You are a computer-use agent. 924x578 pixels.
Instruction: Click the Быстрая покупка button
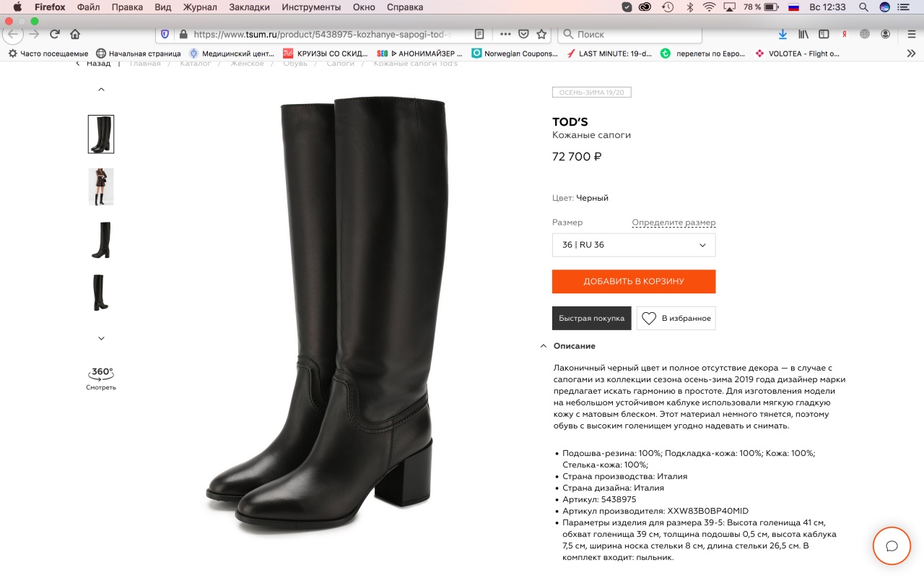point(592,318)
